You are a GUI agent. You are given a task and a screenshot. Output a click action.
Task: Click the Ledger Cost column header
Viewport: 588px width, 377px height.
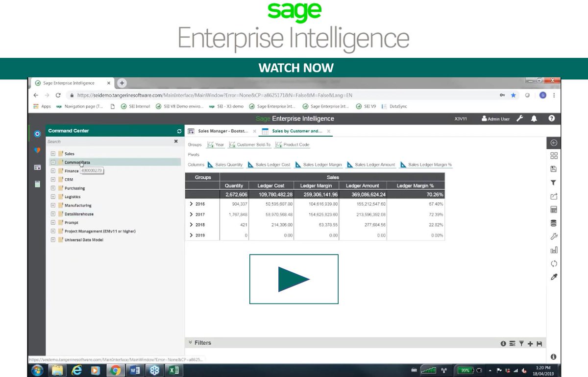pos(271,186)
